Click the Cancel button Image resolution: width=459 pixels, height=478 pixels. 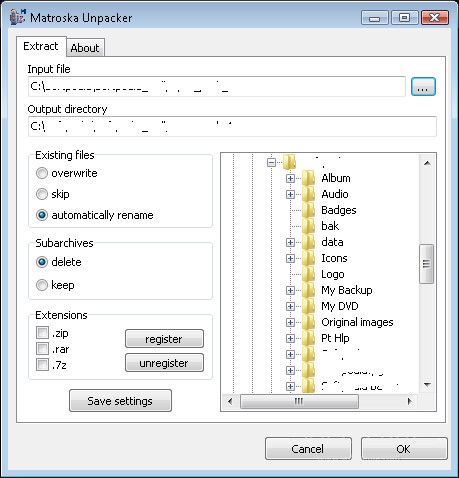tap(308, 449)
